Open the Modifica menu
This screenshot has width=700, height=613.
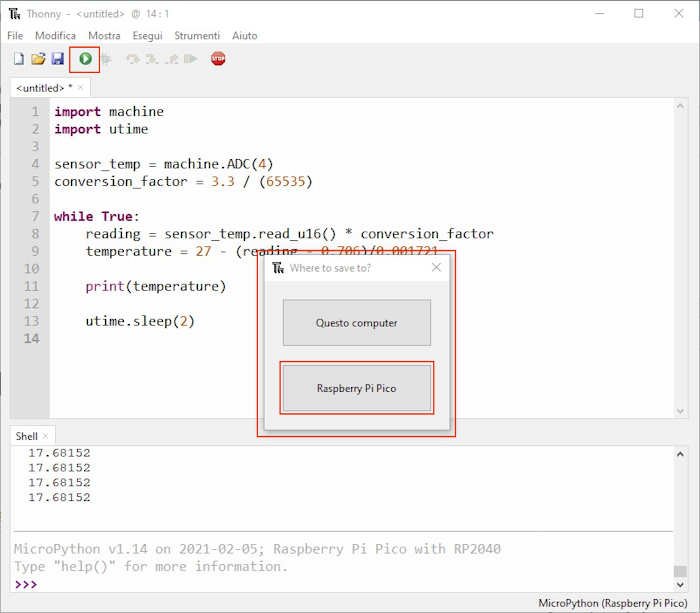(x=55, y=35)
